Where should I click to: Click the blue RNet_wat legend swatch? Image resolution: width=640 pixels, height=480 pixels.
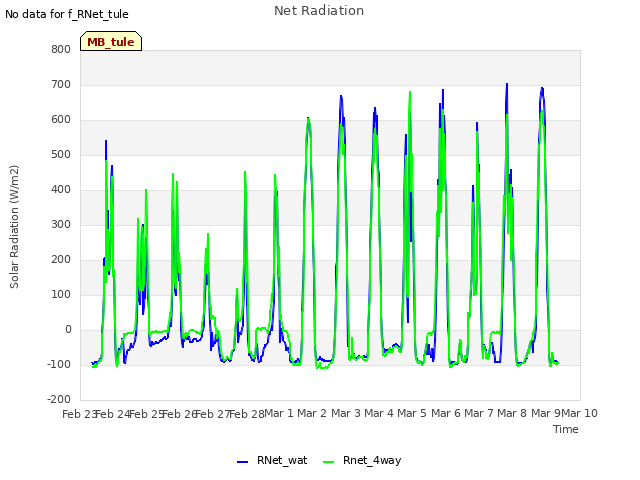[242, 462]
